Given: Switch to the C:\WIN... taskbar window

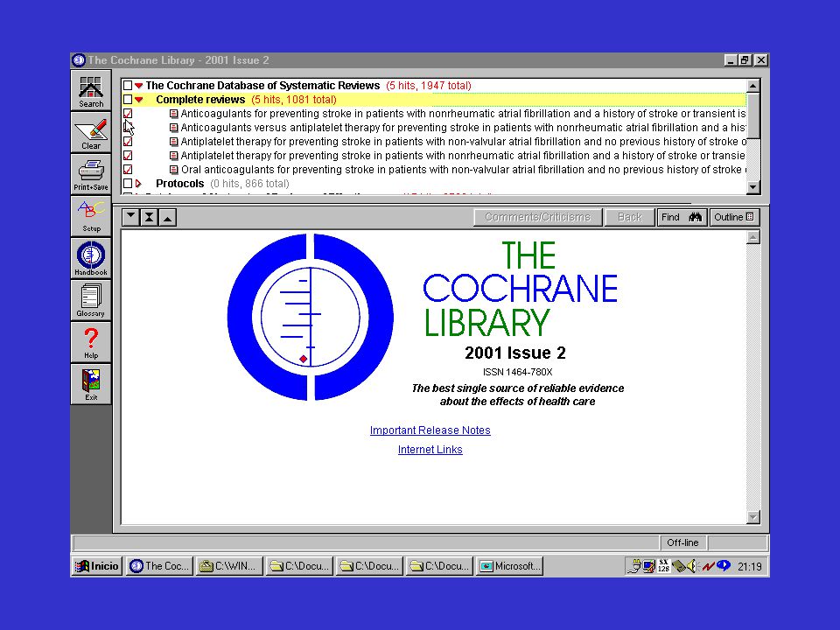Looking at the screenshot, I should point(229,566).
